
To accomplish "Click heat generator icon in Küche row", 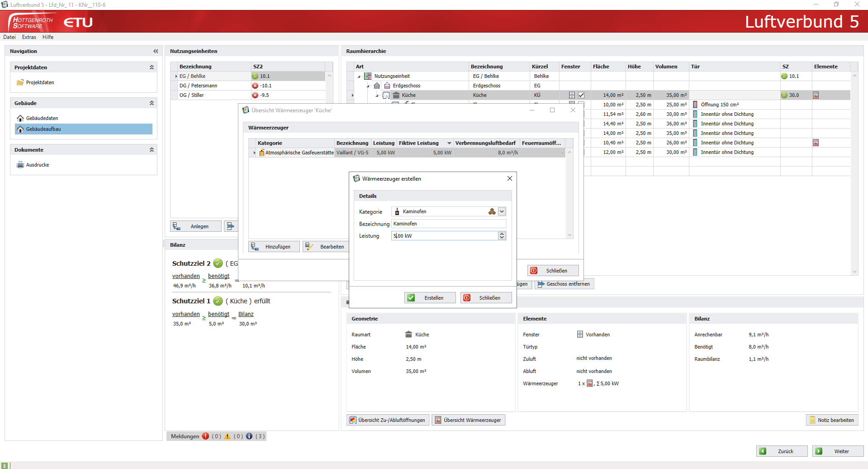I will click(816, 96).
